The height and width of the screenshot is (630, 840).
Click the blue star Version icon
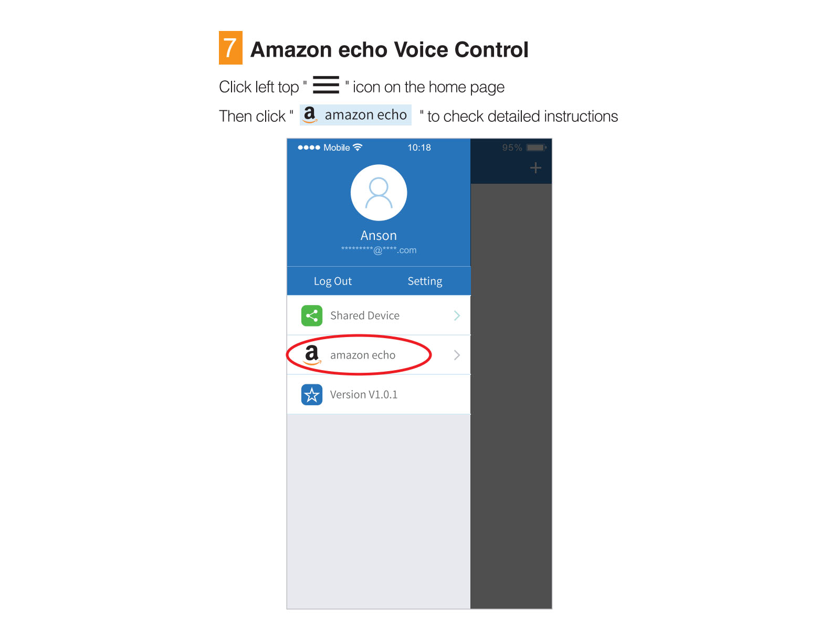tap(312, 394)
